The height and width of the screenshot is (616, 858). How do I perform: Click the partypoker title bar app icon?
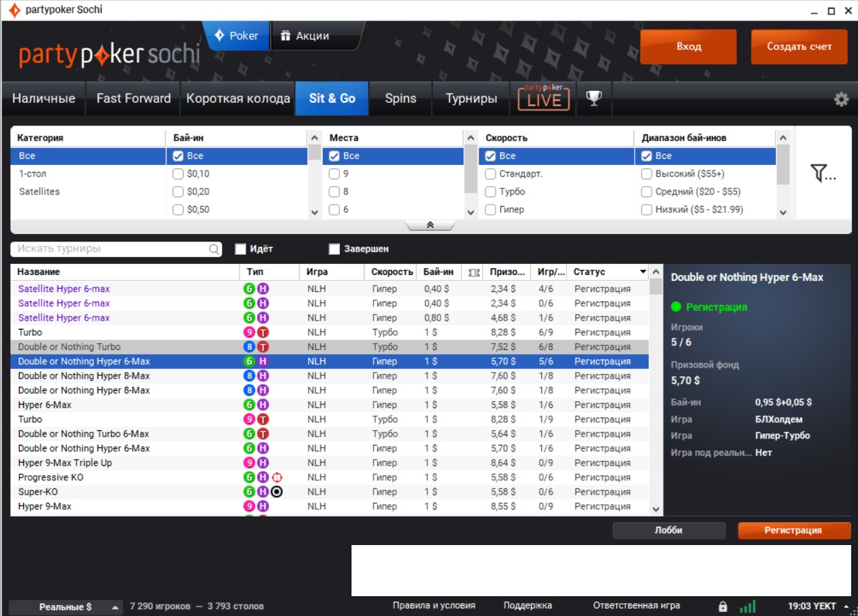(14, 10)
